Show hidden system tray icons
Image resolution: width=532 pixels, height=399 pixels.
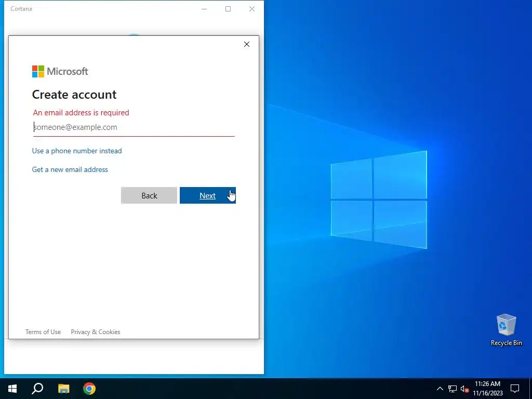440,389
